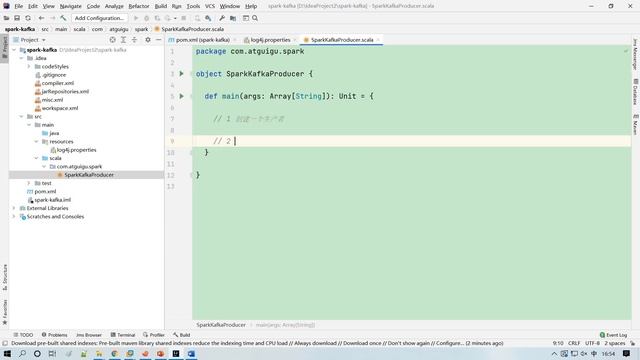Open the Event Log
This screenshot has height=360, width=640.
pos(613,335)
